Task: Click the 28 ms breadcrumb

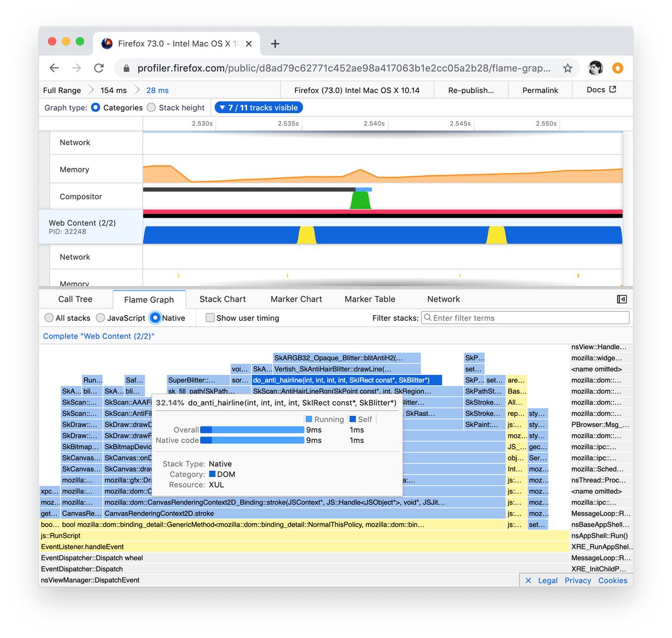Action: (157, 90)
